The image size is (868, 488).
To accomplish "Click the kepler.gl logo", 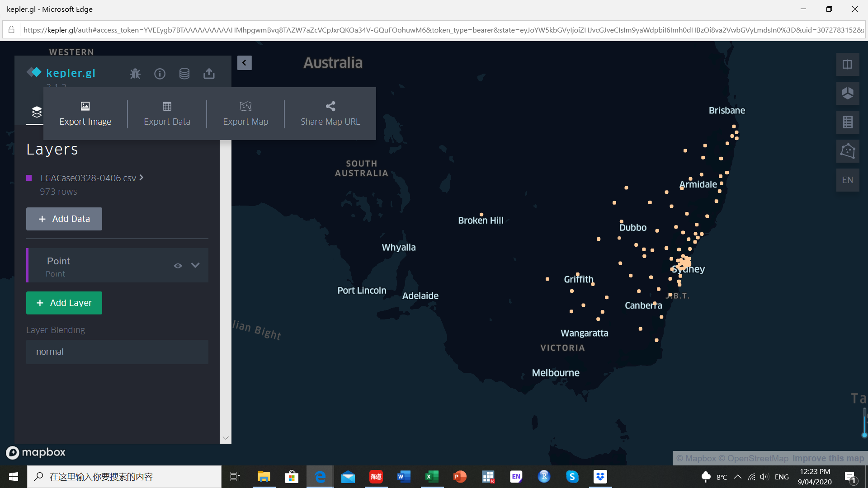I will (x=61, y=73).
